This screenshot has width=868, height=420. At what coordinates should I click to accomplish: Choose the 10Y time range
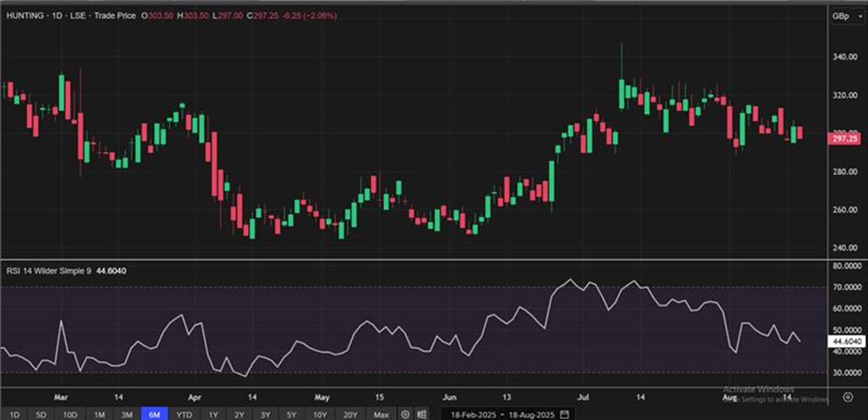pyautogui.click(x=319, y=414)
